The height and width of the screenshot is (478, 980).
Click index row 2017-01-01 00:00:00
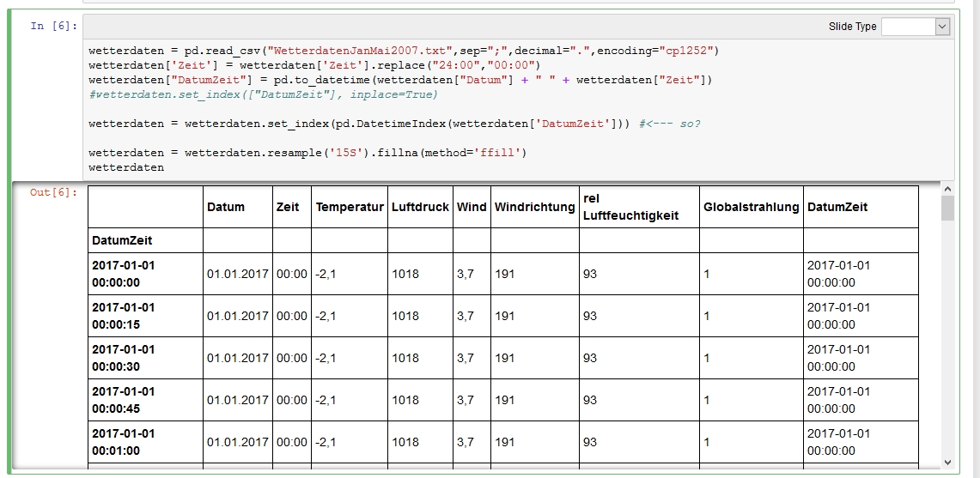146,274
